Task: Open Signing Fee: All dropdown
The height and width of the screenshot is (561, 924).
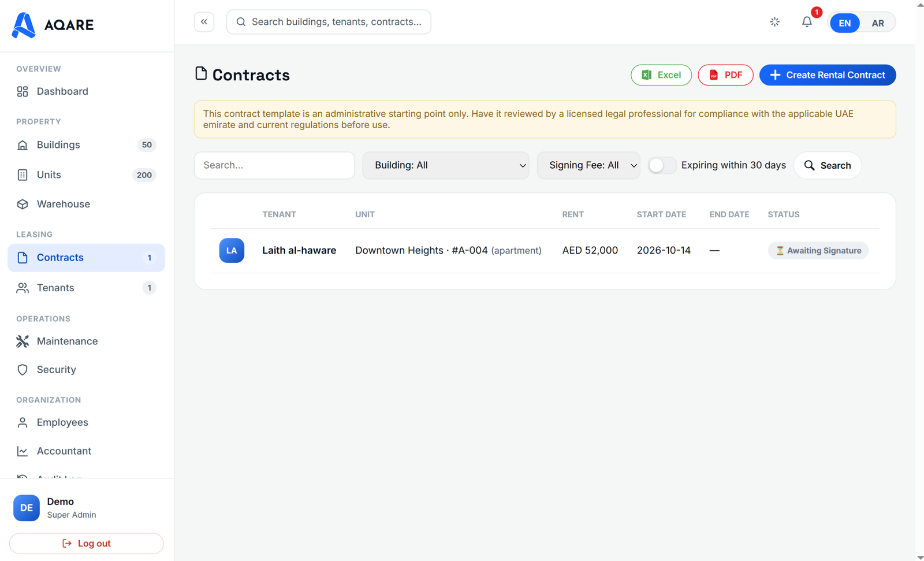Action: pos(588,165)
